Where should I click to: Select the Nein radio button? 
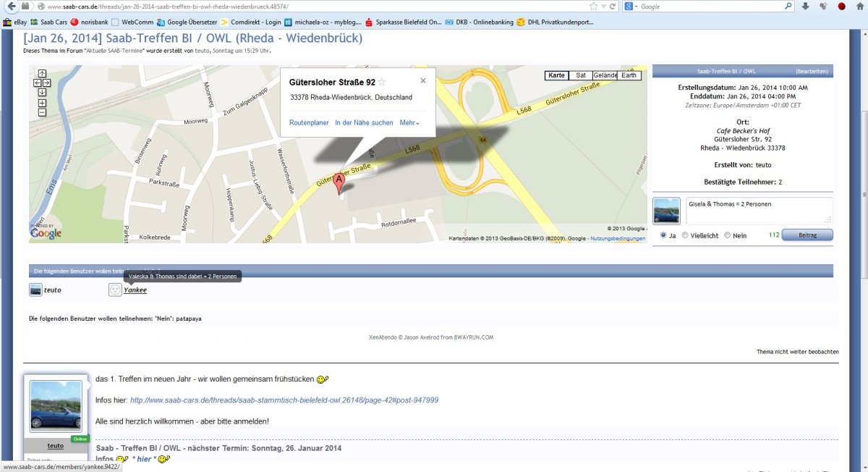click(728, 235)
